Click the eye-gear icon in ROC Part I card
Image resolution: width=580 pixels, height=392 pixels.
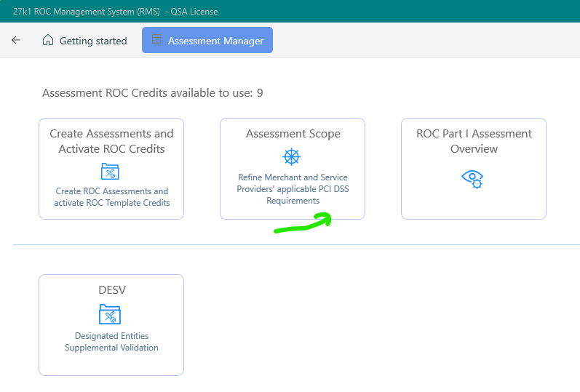[473, 178]
